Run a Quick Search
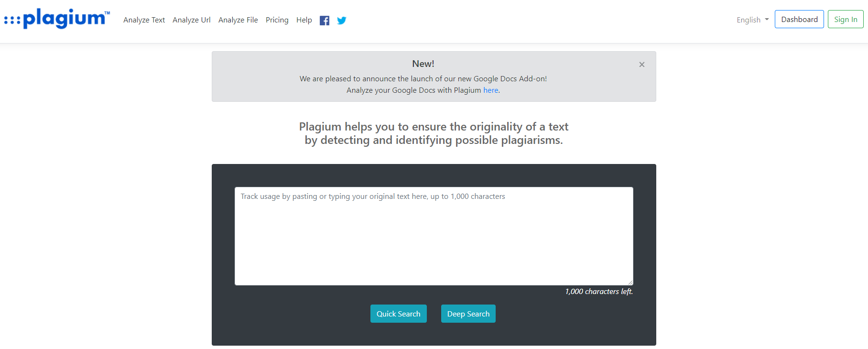This screenshot has height=349, width=868. pos(399,314)
